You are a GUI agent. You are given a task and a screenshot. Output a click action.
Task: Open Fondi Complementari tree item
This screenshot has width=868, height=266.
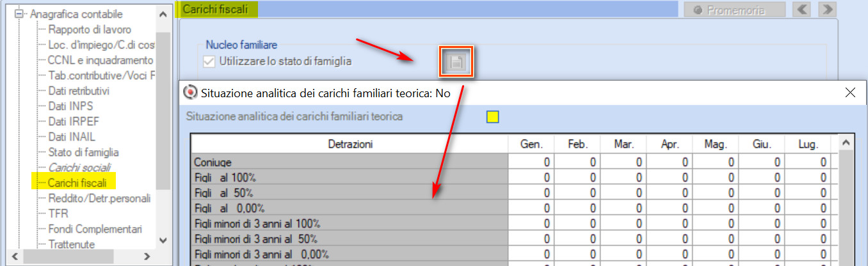95,229
